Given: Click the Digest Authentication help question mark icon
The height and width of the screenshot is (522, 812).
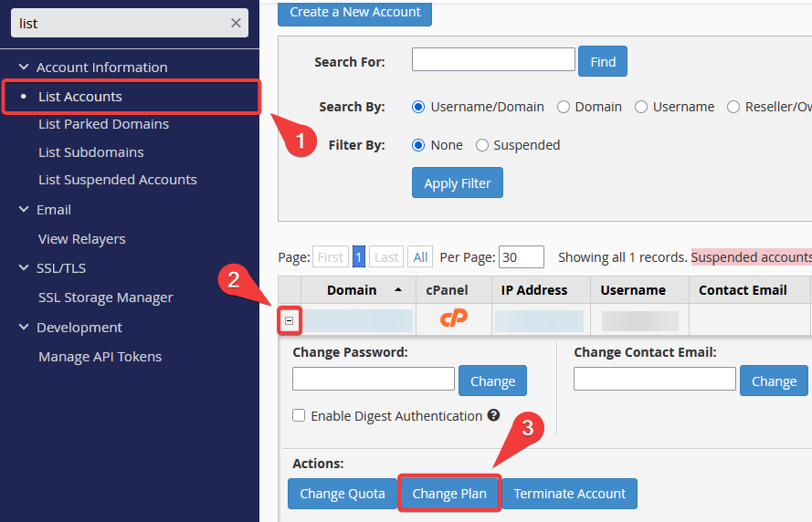Looking at the screenshot, I should [493, 415].
